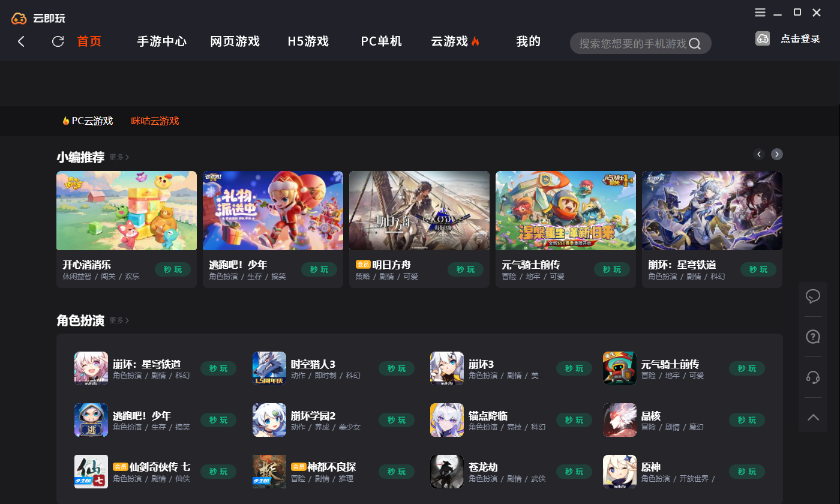The height and width of the screenshot is (504, 840).
Task: Open the 开心消消乐 banner thumbnail
Action: (127, 211)
